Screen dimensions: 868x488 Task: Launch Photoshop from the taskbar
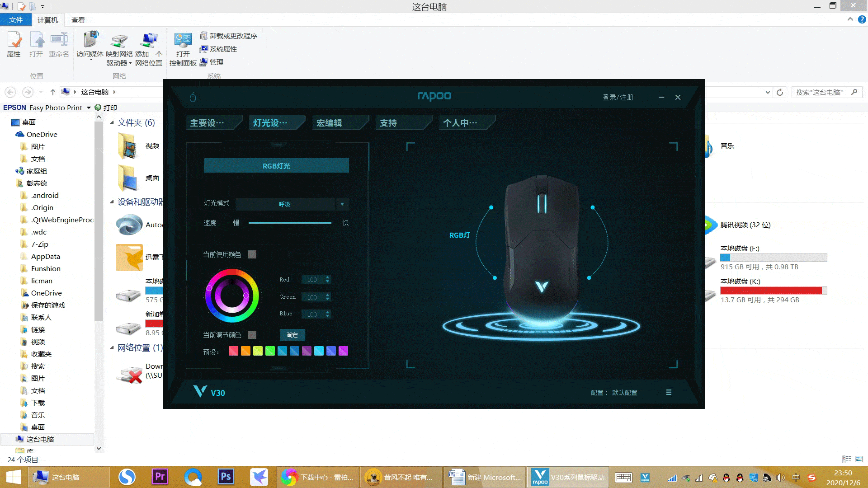[226, 477]
